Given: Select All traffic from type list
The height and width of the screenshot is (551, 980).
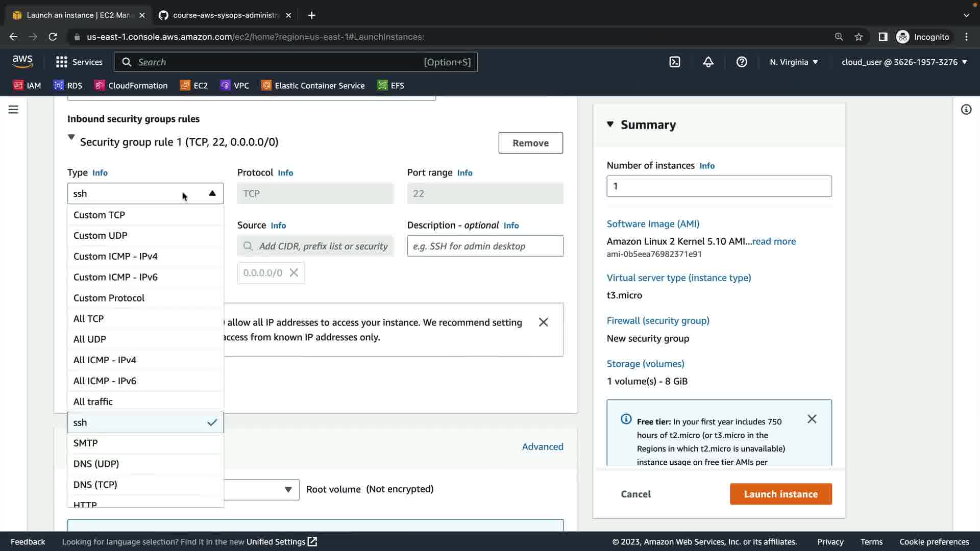Looking at the screenshot, I should [x=93, y=402].
